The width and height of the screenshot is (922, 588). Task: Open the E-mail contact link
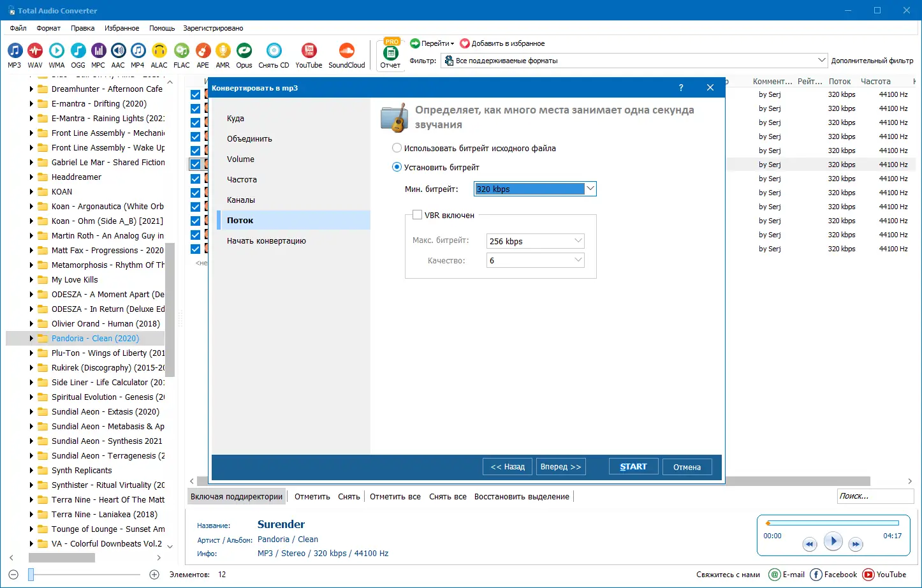tap(787, 575)
